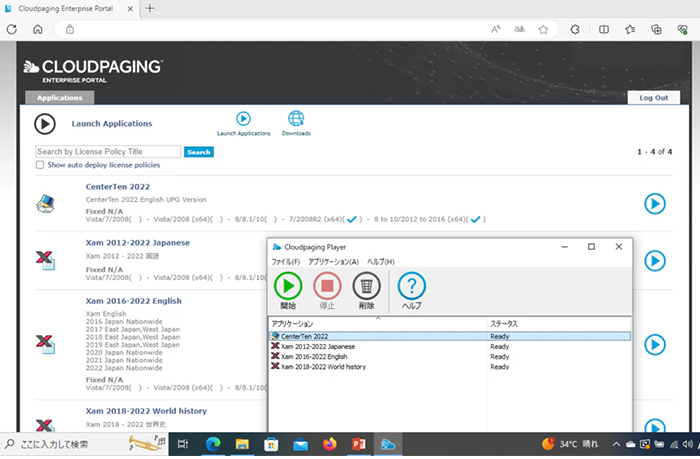Open Task View from the taskbar
The height and width of the screenshot is (459, 700).
[183, 444]
